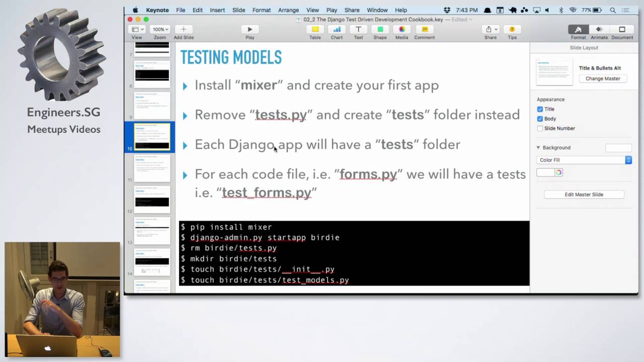Open Spotlight search in menu bar
Viewport: 644px width, 362px height.
click(x=613, y=10)
